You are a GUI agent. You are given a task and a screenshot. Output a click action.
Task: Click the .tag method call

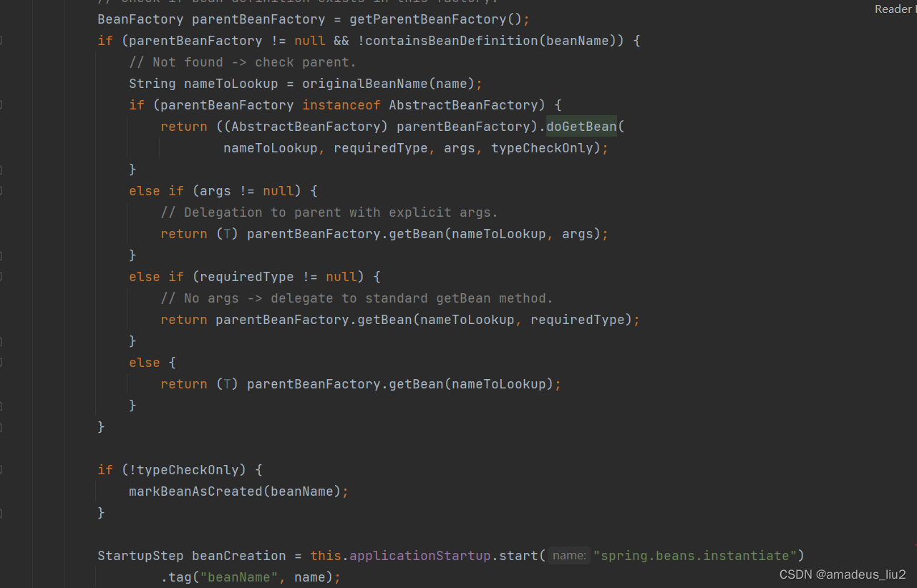[x=176, y=577]
